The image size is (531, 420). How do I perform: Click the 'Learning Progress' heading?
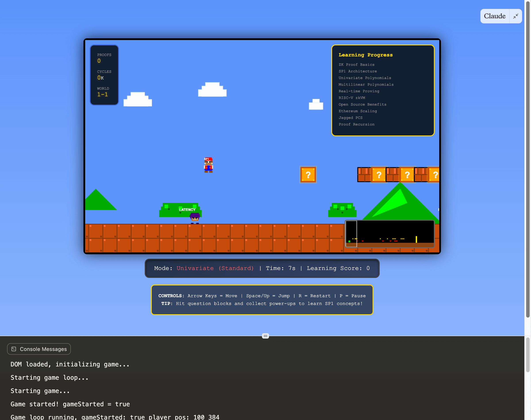pos(366,55)
